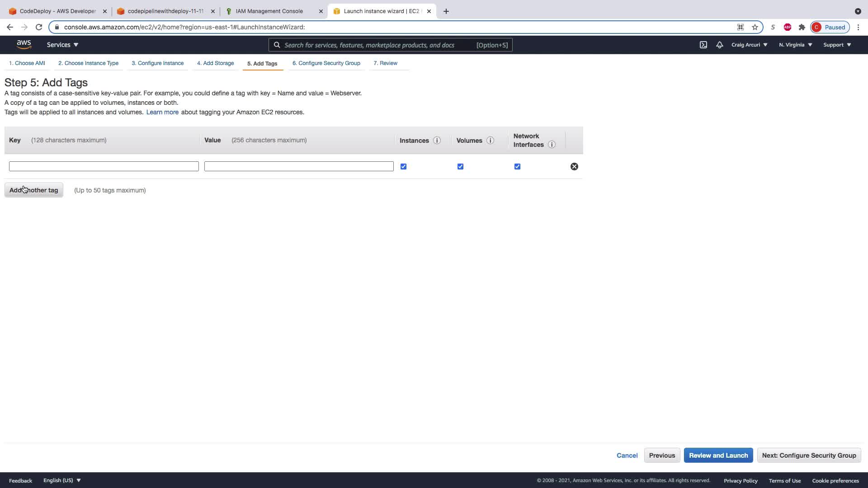
Task: Click Review and Launch button
Action: [x=718, y=455]
